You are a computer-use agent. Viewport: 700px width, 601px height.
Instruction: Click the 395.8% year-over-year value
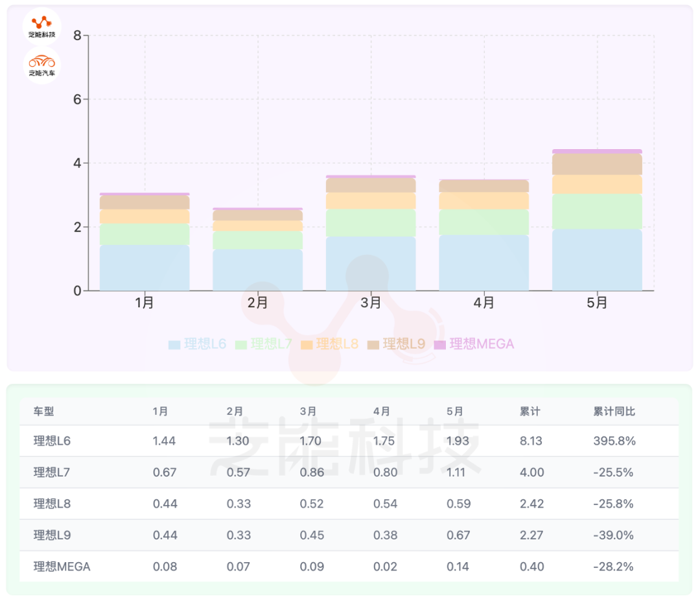(614, 441)
